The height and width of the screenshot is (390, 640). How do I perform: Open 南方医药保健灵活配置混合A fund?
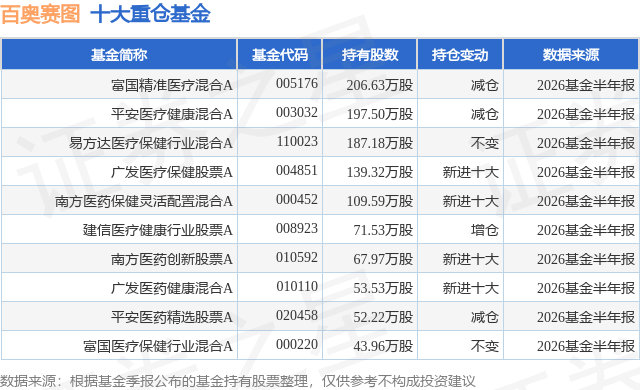click(144, 201)
